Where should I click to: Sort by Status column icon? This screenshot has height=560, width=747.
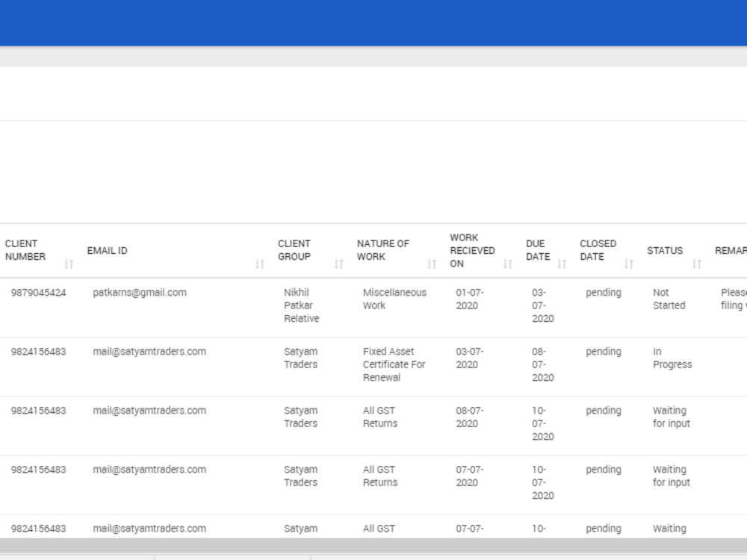pyautogui.click(x=697, y=264)
